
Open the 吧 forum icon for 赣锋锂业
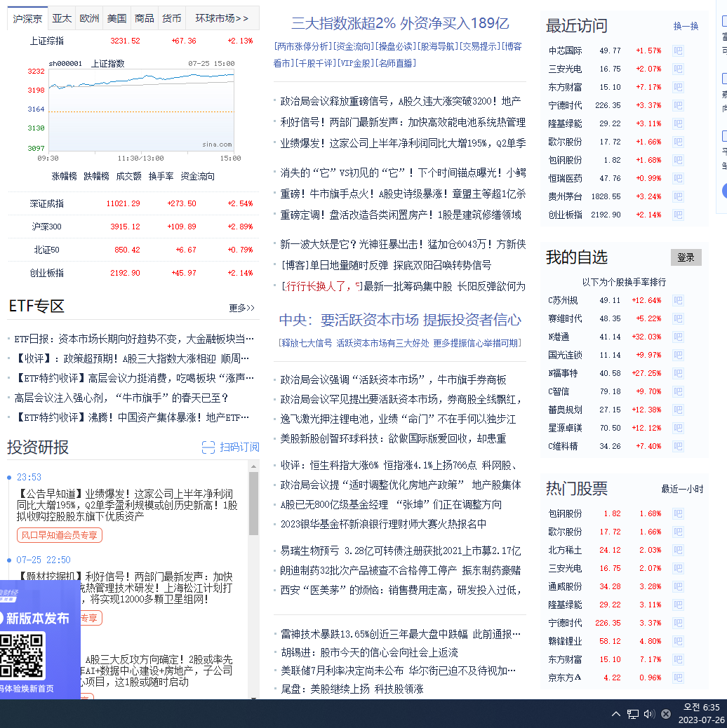pos(678,641)
